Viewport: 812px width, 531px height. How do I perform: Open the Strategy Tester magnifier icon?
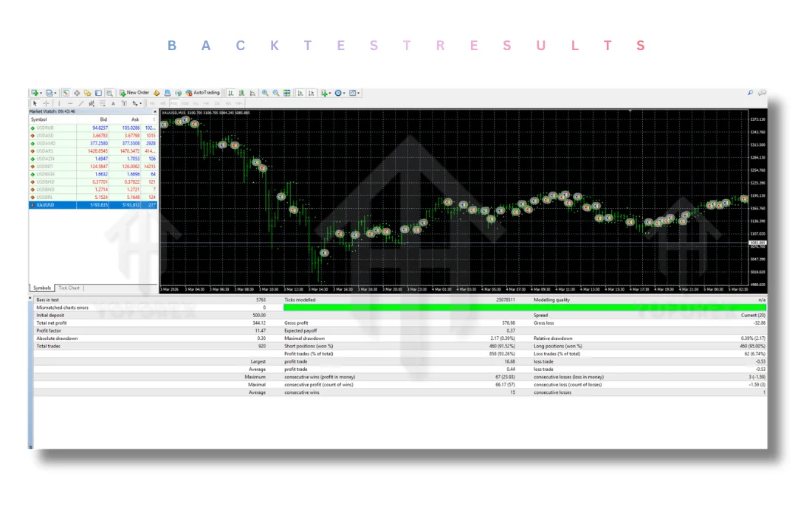click(x=109, y=93)
